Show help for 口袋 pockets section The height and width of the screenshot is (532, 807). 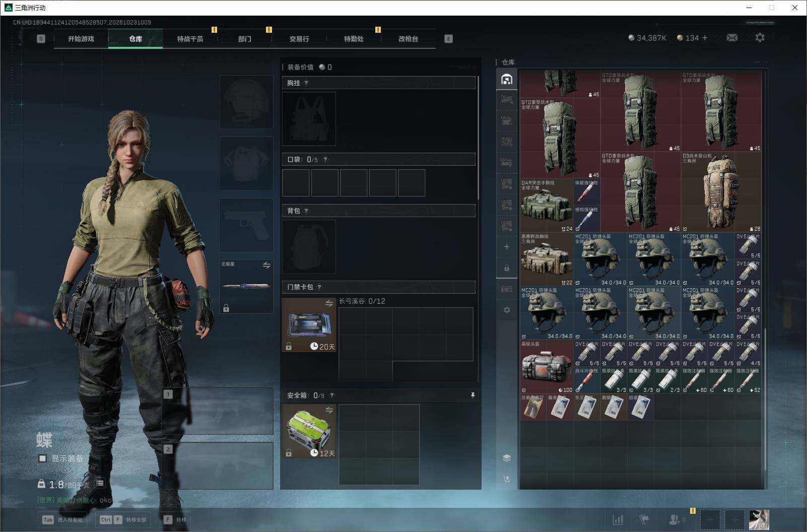(x=325, y=159)
